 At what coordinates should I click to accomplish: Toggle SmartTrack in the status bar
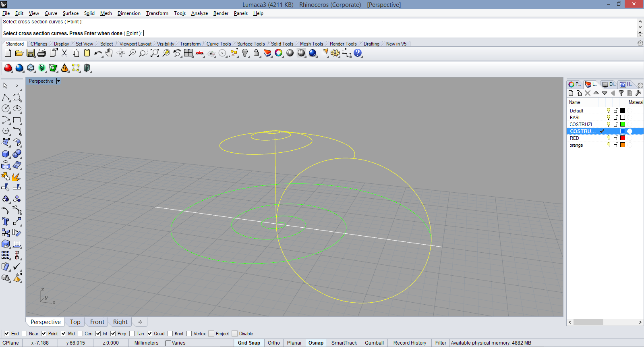[344, 343]
